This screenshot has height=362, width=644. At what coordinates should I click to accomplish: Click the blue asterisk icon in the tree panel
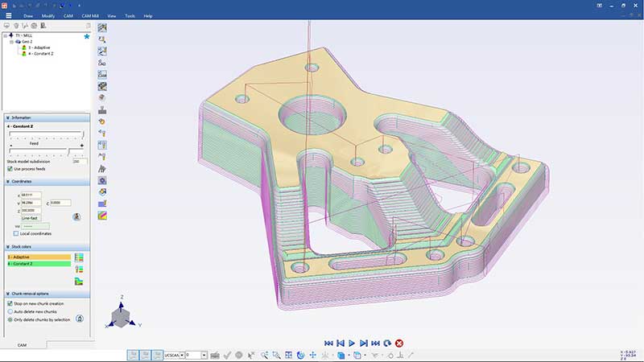[86, 37]
